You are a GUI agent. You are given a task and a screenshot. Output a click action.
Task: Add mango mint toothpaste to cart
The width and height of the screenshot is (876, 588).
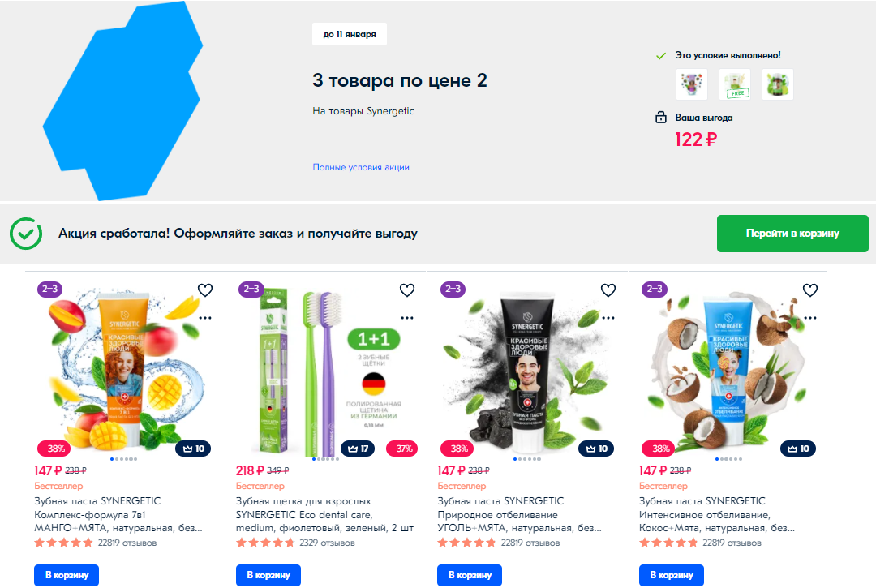[67, 575]
